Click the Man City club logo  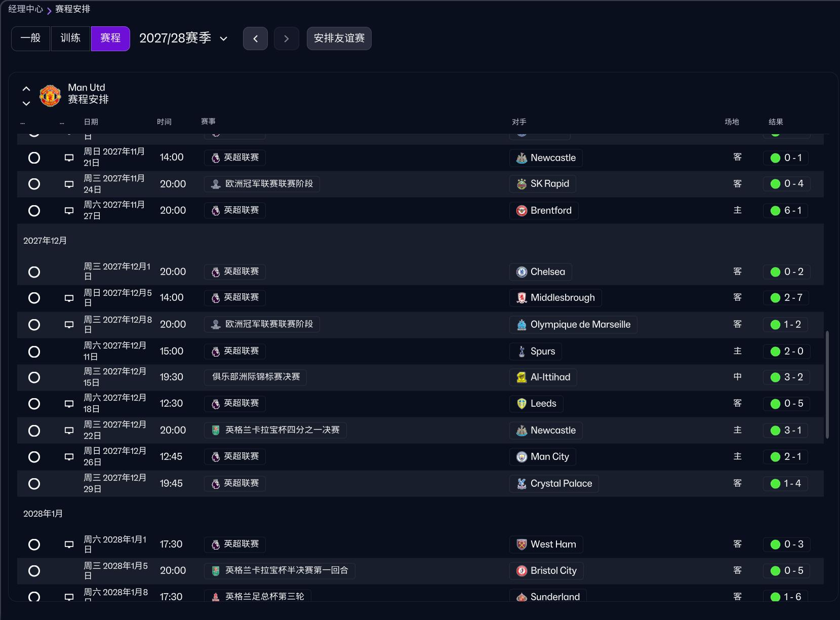(x=521, y=456)
